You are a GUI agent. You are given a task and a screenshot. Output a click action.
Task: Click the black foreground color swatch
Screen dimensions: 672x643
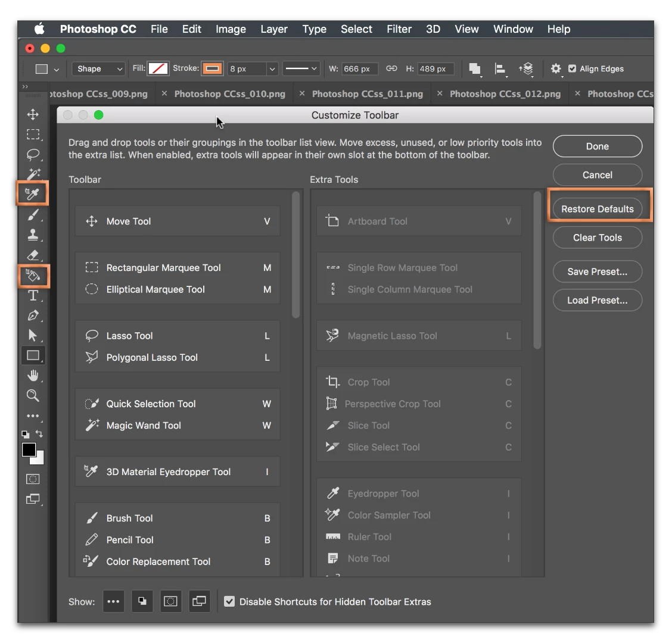tap(29, 450)
